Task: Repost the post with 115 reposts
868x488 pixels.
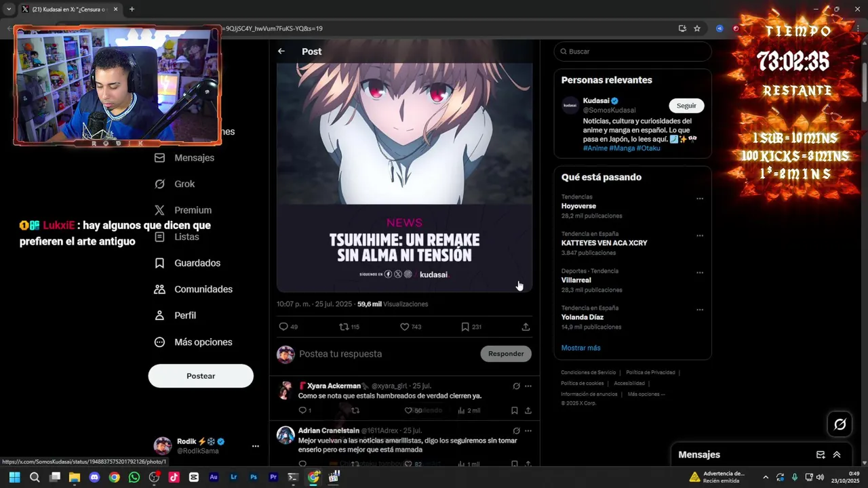Action: [x=349, y=327]
